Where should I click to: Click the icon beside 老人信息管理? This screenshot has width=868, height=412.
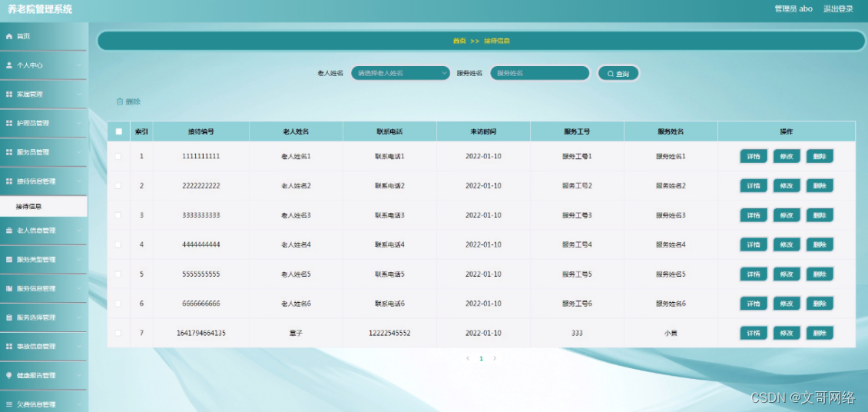click(x=9, y=231)
